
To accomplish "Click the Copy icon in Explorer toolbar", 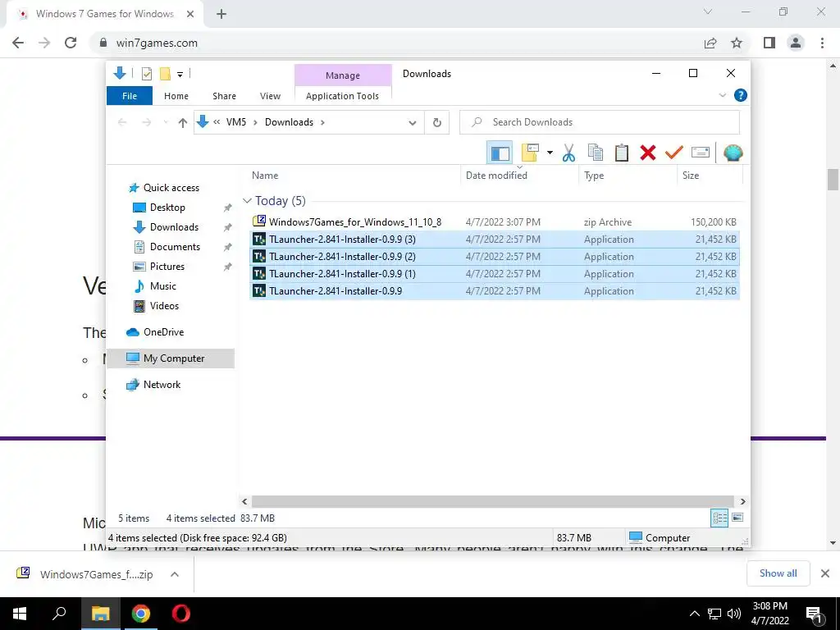I will [596, 153].
